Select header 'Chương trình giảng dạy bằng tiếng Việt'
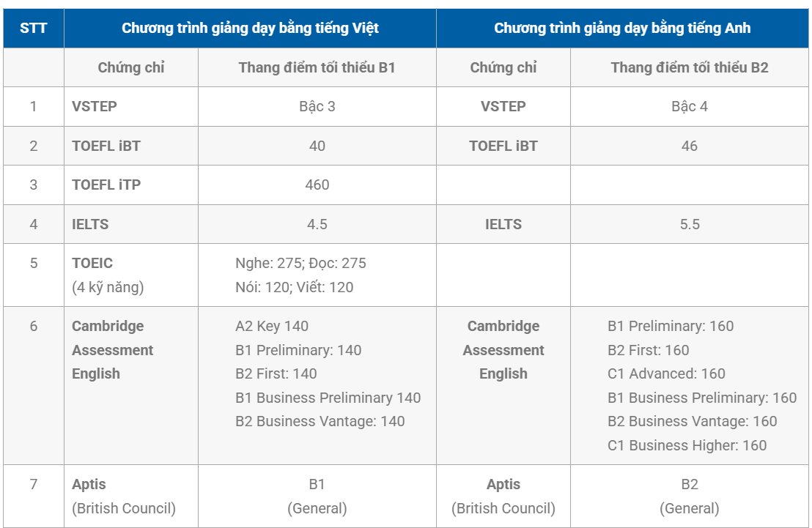Screen dimensions: 812x528 pos(250,28)
